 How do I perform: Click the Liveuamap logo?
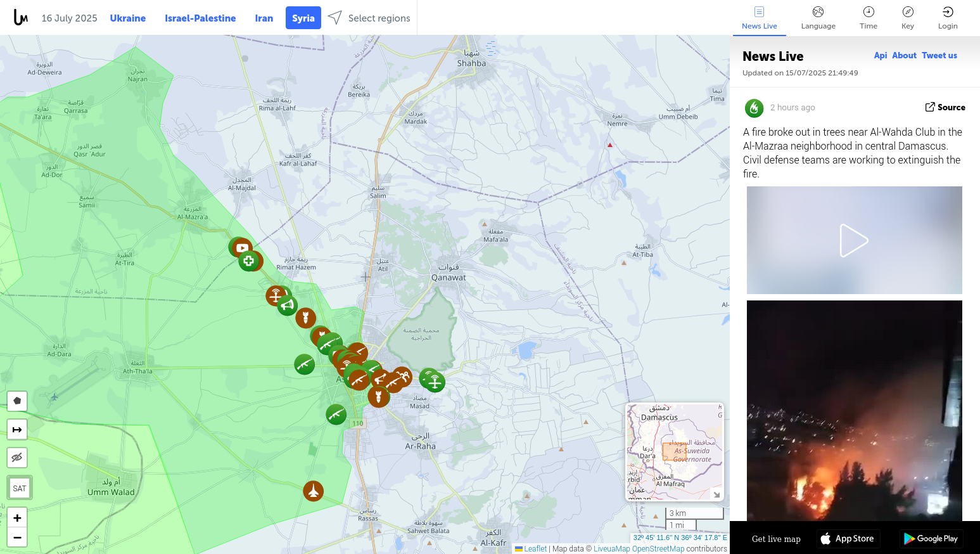click(20, 18)
